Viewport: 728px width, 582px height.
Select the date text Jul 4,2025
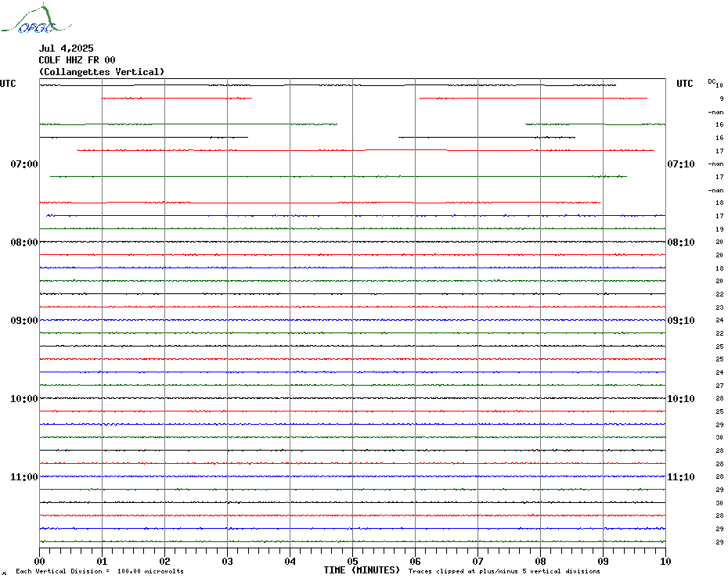click(66, 48)
